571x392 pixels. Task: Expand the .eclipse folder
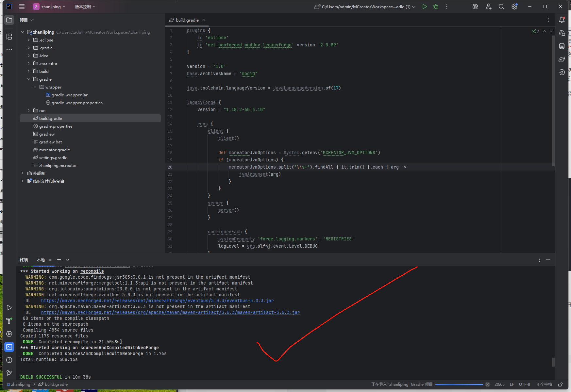29,40
